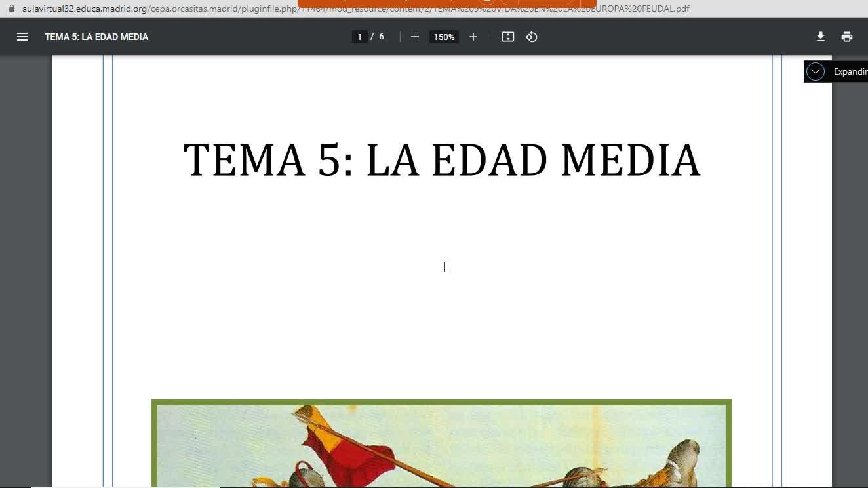Click the Expandin label text

pyautogui.click(x=850, y=71)
